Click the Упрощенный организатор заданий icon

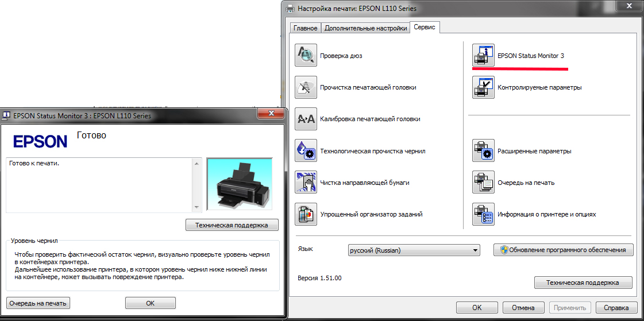pyautogui.click(x=306, y=214)
